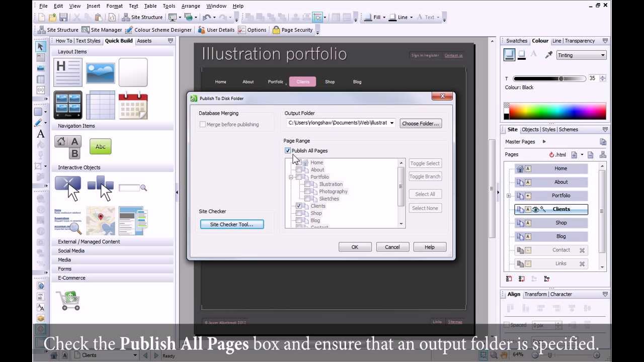644x362 pixels.
Task: Select the fill colour swatch icon
Action: point(510,55)
